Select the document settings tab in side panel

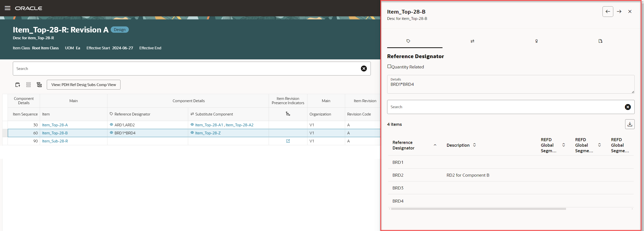click(600, 41)
